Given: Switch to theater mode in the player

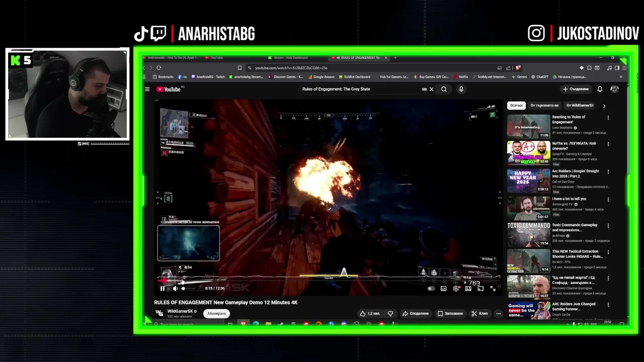Looking at the screenshot, I should [468, 288].
